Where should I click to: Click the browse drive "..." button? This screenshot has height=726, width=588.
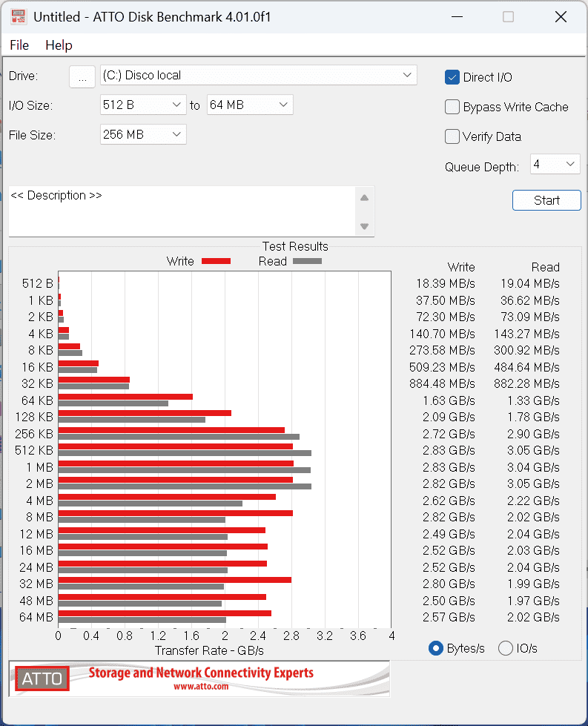click(82, 76)
